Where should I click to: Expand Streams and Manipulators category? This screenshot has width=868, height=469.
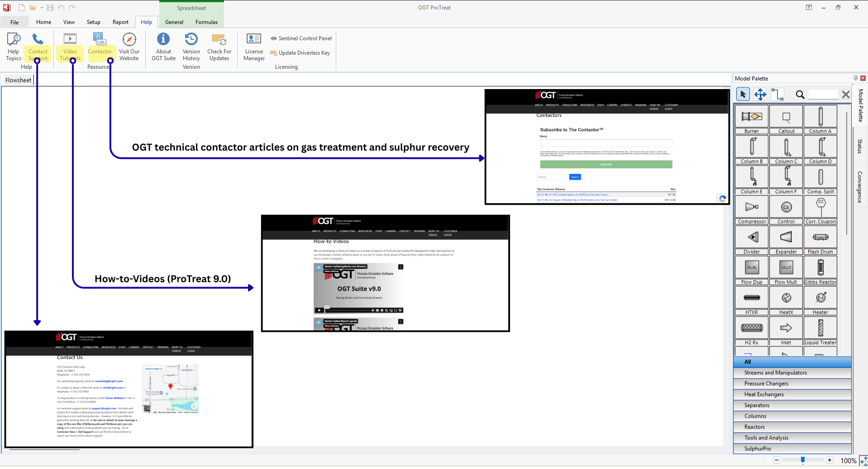pyautogui.click(x=792, y=373)
